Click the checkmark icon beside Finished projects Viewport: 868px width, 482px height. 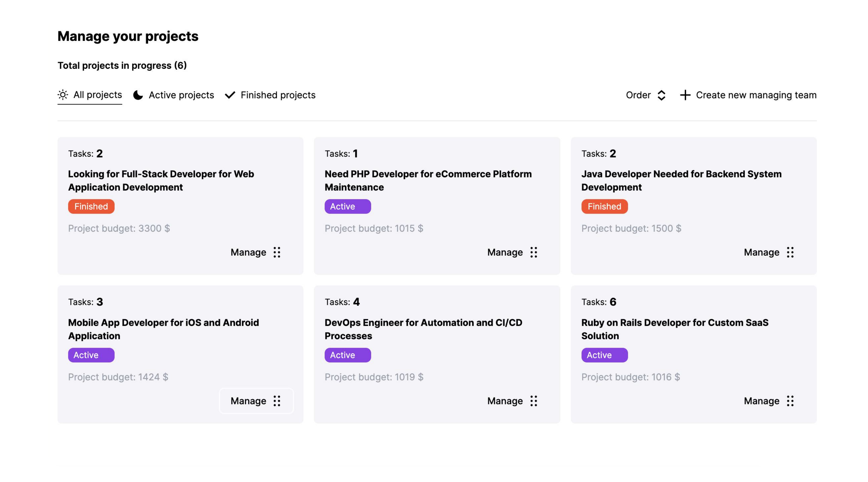coord(230,95)
